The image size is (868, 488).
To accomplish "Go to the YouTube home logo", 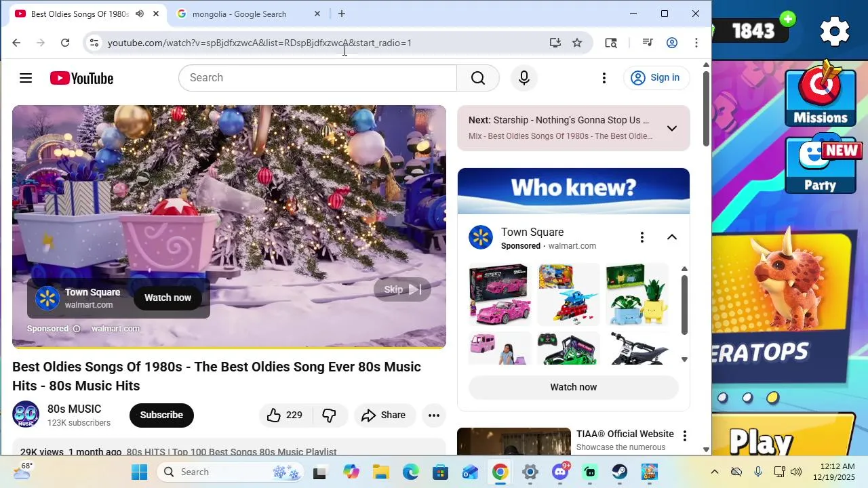I will 81,78.
